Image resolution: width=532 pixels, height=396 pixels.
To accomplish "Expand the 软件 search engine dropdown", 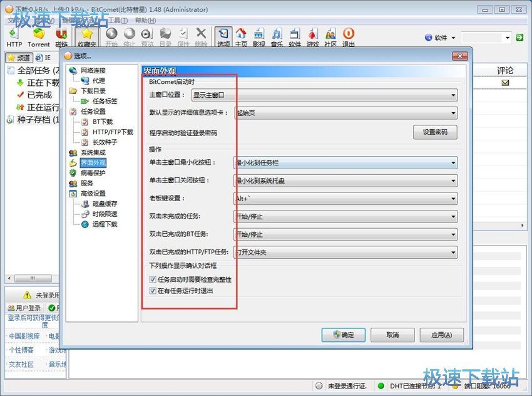I will 453,38.
